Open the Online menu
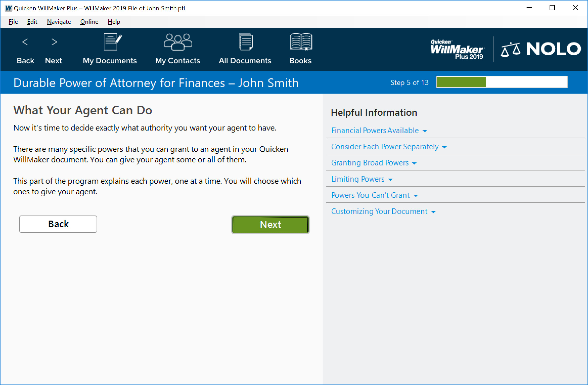Image resolution: width=588 pixels, height=385 pixels. pos(89,22)
